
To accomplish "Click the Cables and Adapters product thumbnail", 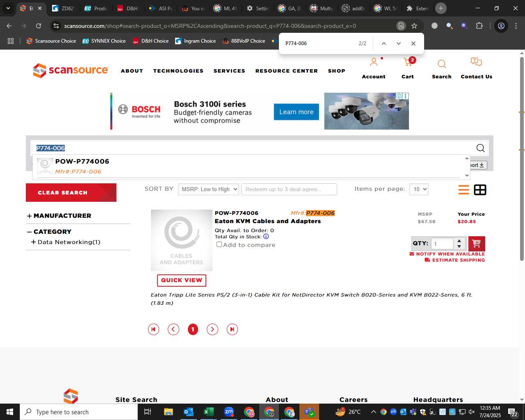I will (x=182, y=240).
